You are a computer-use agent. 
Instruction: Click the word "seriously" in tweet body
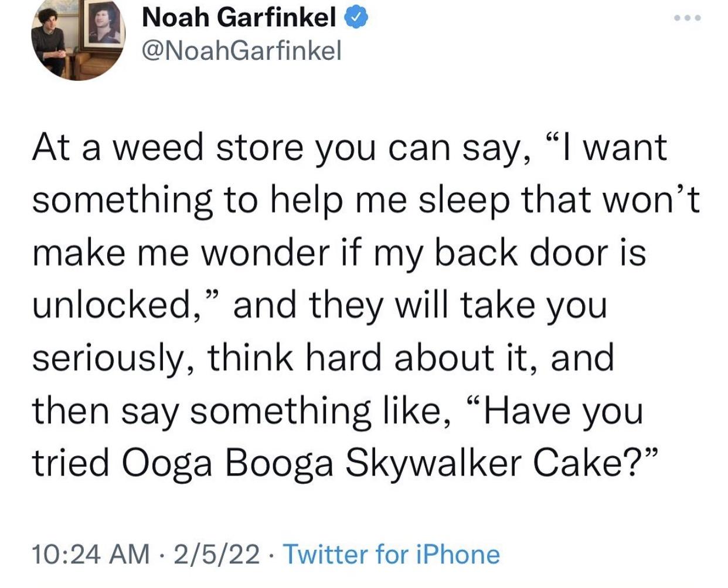(111, 358)
